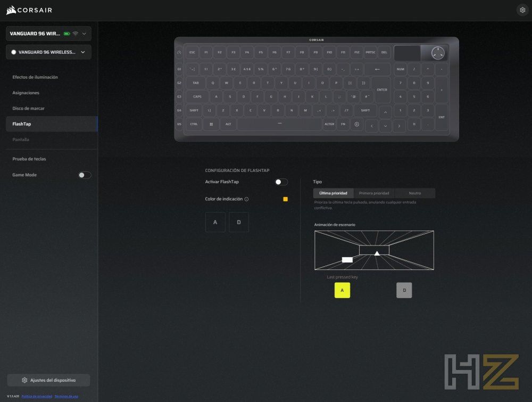
Task: Expand the VANGUARD 96 WIR... device dropdown
Action: [x=48, y=34]
